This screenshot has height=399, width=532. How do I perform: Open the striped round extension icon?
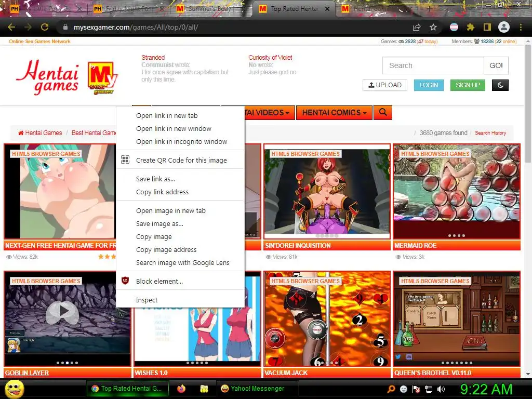pos(454,27)
